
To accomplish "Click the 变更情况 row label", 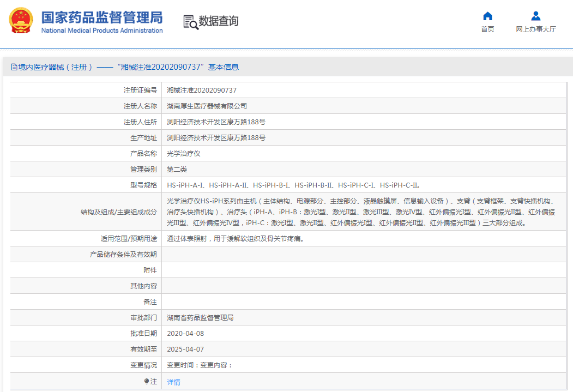I will click(x=143, y=365).
